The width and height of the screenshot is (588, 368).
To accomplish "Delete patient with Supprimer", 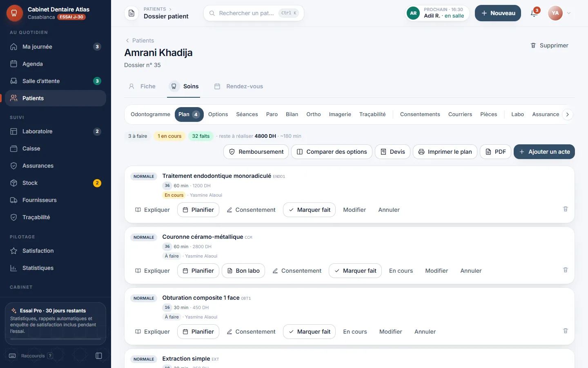I will point(549,45).
